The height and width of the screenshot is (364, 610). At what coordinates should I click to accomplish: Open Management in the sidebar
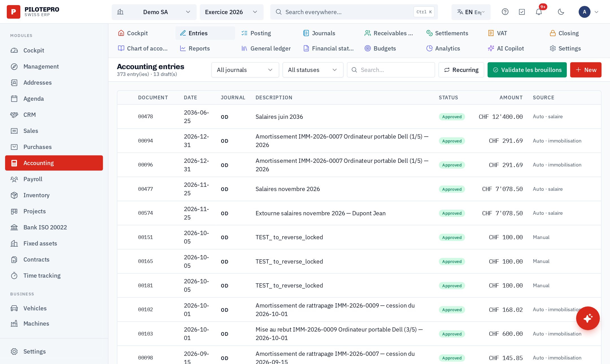[x=54, y=66]
